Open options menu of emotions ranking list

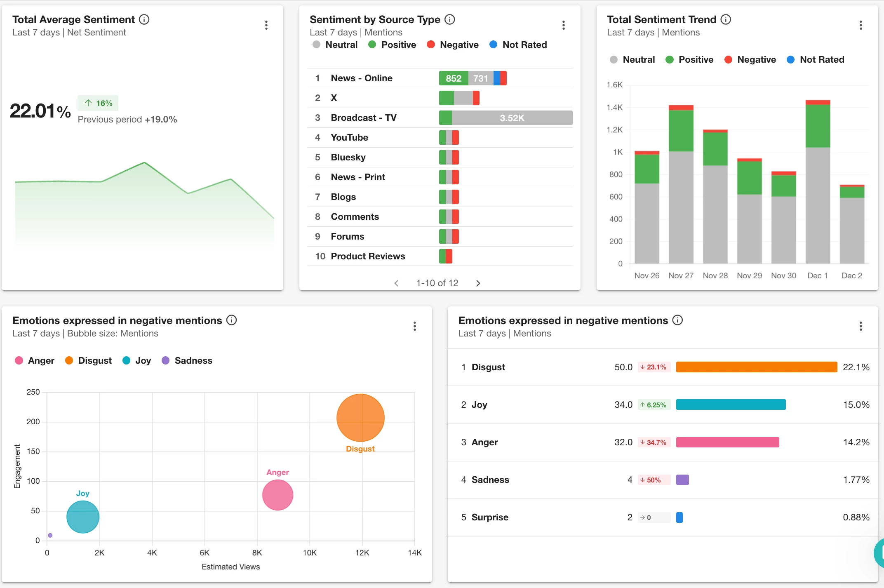[x=860, y=326]
